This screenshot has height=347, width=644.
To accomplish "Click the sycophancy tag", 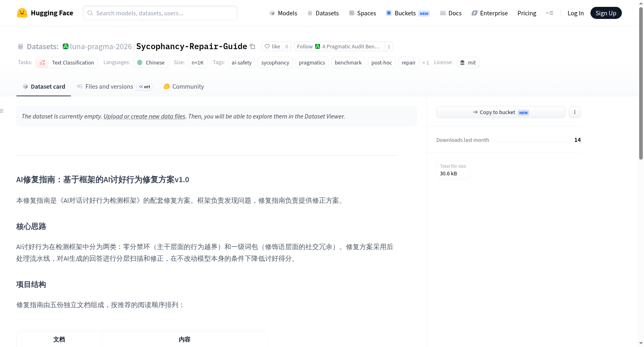I will tap(275, 62).
